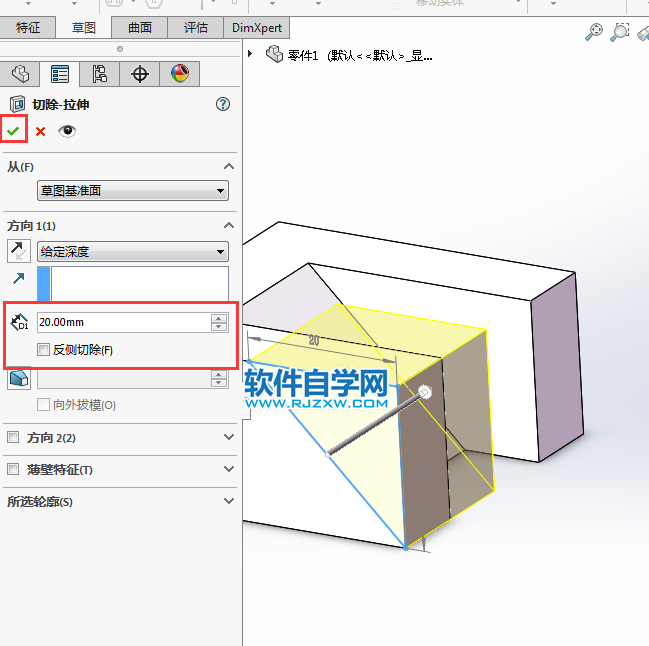Open the DimXpertManager crosshair tab

(x=140, y=74)
